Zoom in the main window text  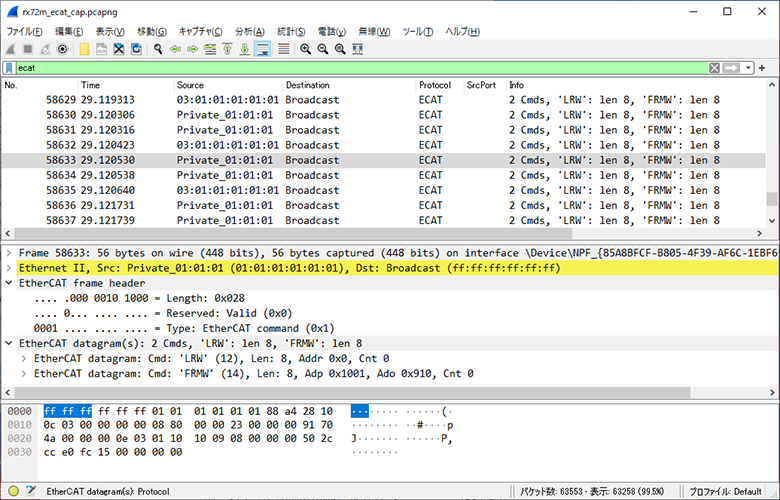point(305,49)
